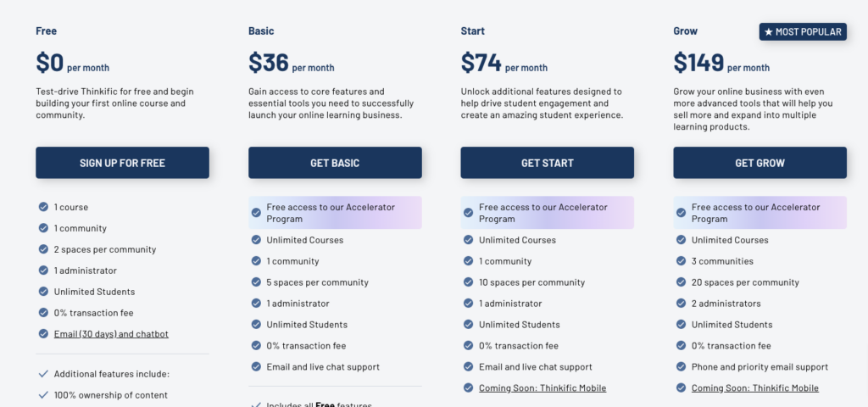Click check icon next to 5 spaces per community
The height and width of the screenshot is (407, 868).
click(x=256, y=282)
